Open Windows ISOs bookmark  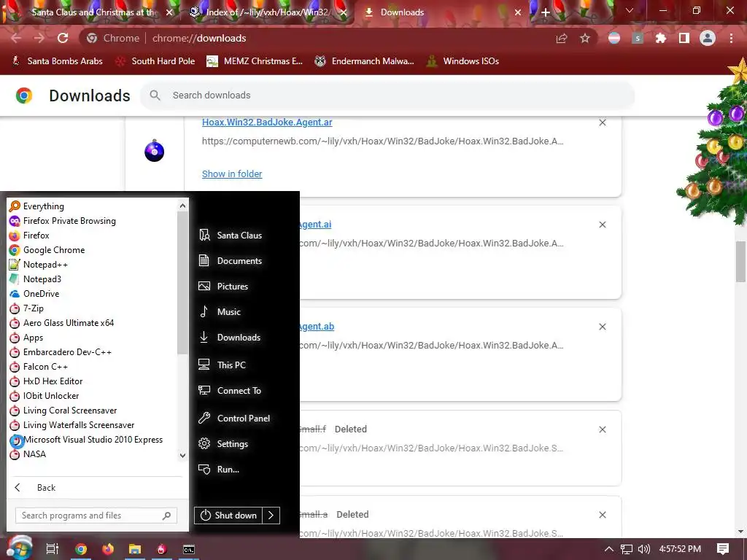click(x=463, y=61)
